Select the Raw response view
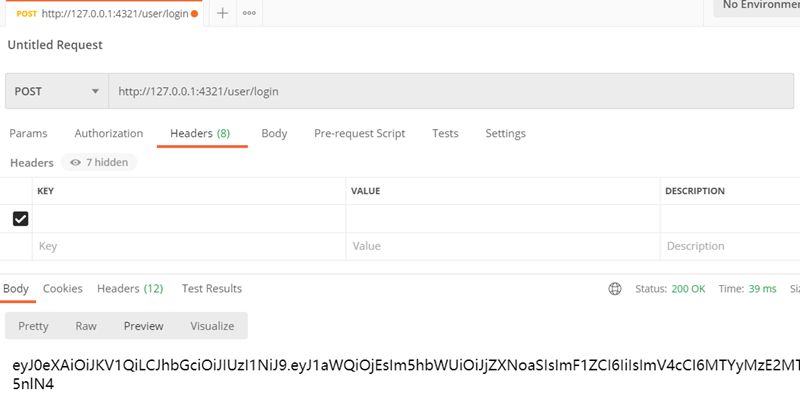Screen dimensions: 800x405 [x=86, y=326]
